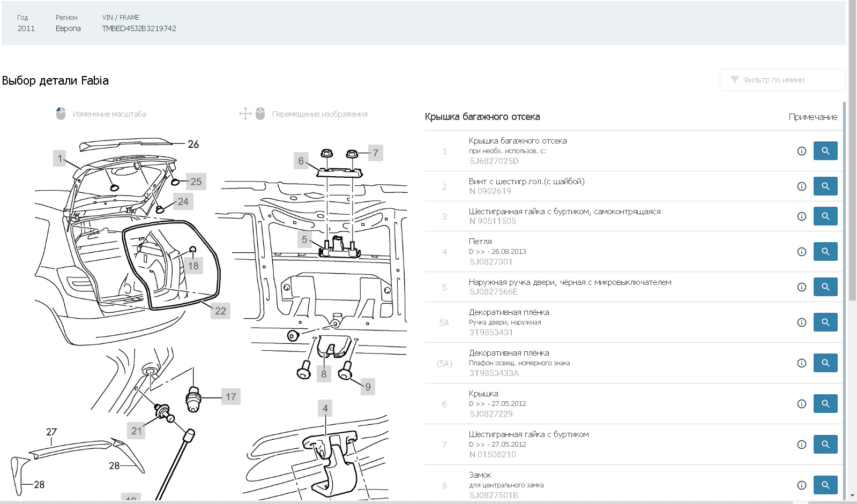Open info icon for Винт с шестигр.гол. part
857x504 pixels.
click(x=801, y=186)
